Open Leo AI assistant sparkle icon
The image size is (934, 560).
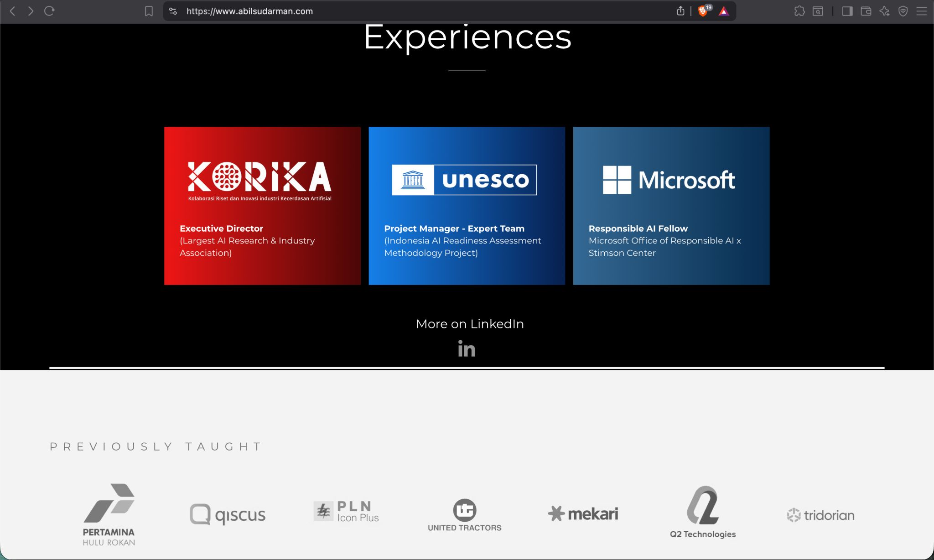885,11
